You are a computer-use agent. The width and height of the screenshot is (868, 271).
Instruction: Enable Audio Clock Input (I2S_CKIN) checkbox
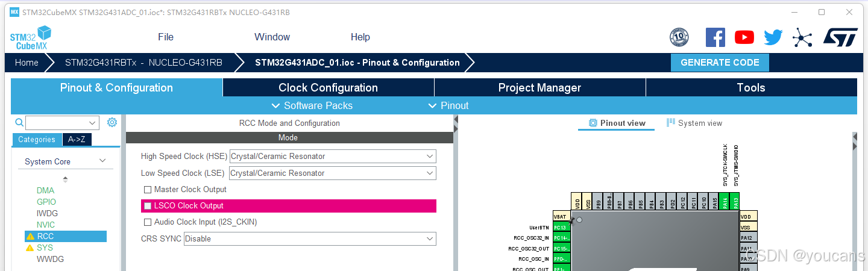coord(148,222)
